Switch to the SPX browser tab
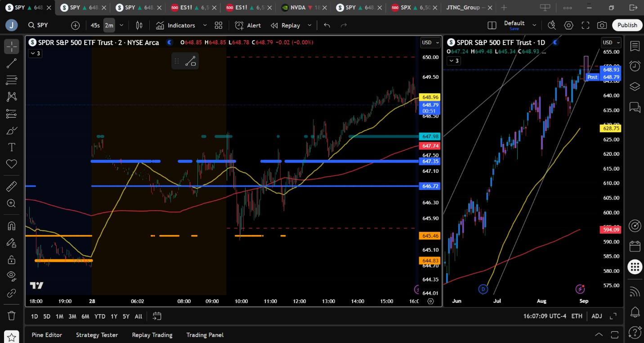 [414, 8]
